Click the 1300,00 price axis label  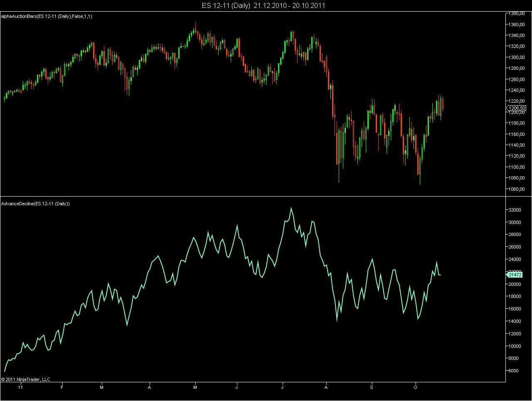click(517, 57)
